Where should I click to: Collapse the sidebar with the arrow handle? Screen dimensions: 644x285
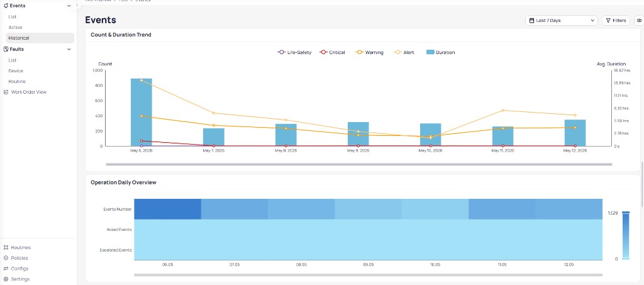click(77, 4)
